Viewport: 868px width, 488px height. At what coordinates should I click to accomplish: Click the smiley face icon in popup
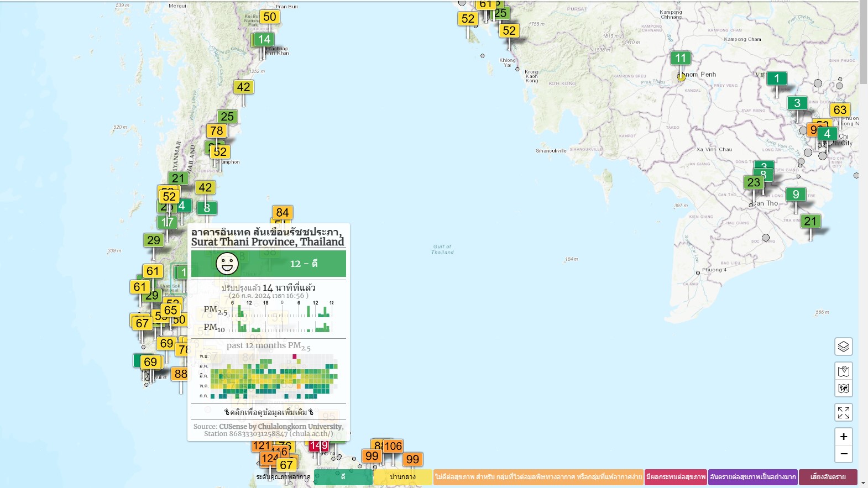tap(227, 264)
